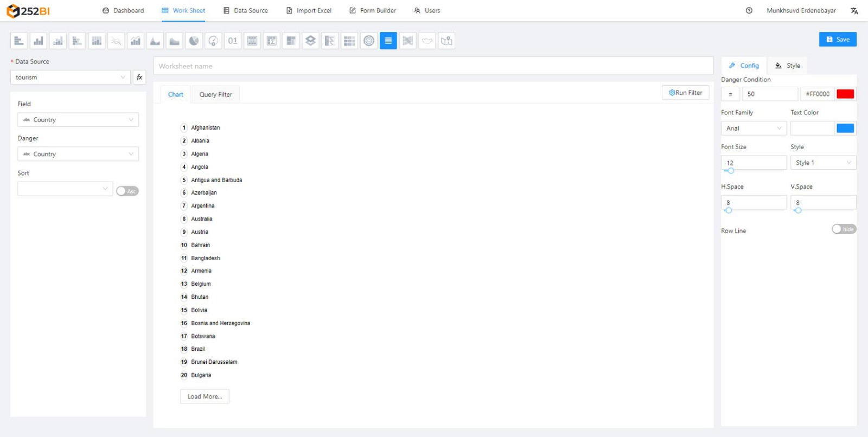Open the Style 1 dropdown
Viewport: 868px width, 437px height.
(823, 163)
